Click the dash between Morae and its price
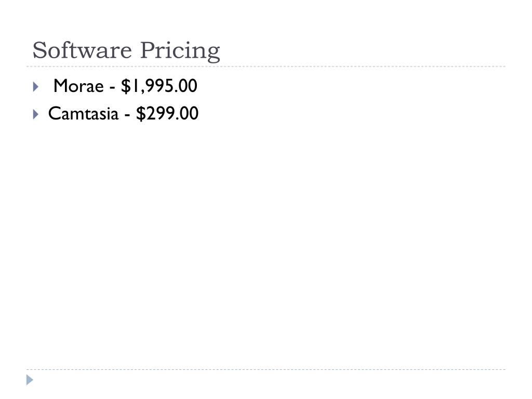The width and height of the screenshot is (532, 399). click(112, 88)
